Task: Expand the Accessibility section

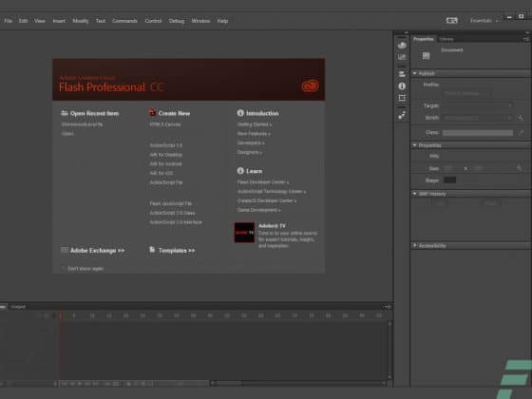Action: (414, 245)
